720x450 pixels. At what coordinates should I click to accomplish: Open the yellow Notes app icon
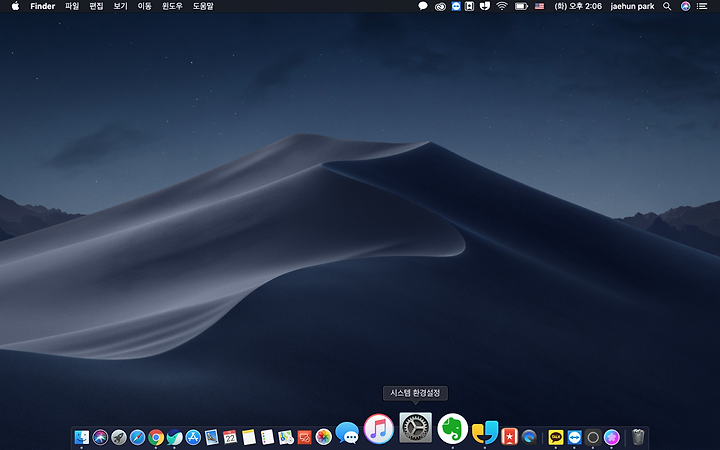point(249,437)
